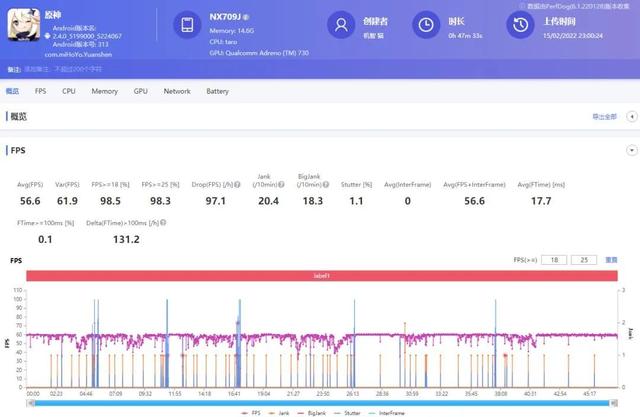Image resolution: width=640 pixels, height=417 pixels.
Task: Click the device name NX709J
Action: coord(225,17)
